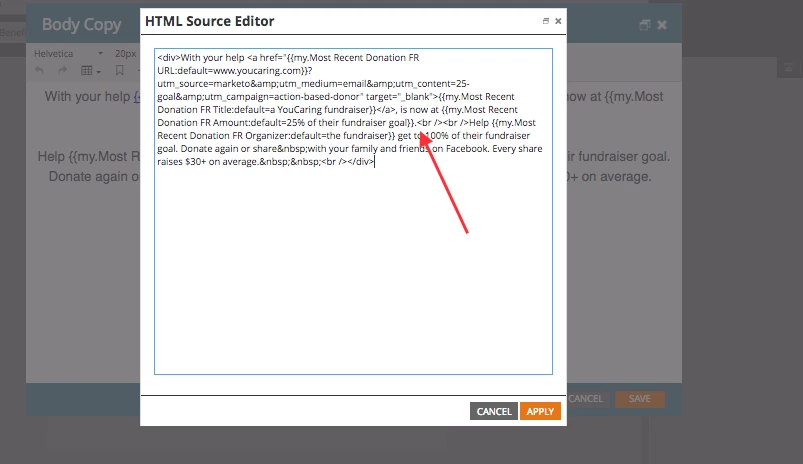Open the Insert Table dropdown in Body Copy toolbar
Screen dimensions: 803x464
pos(91,71)
